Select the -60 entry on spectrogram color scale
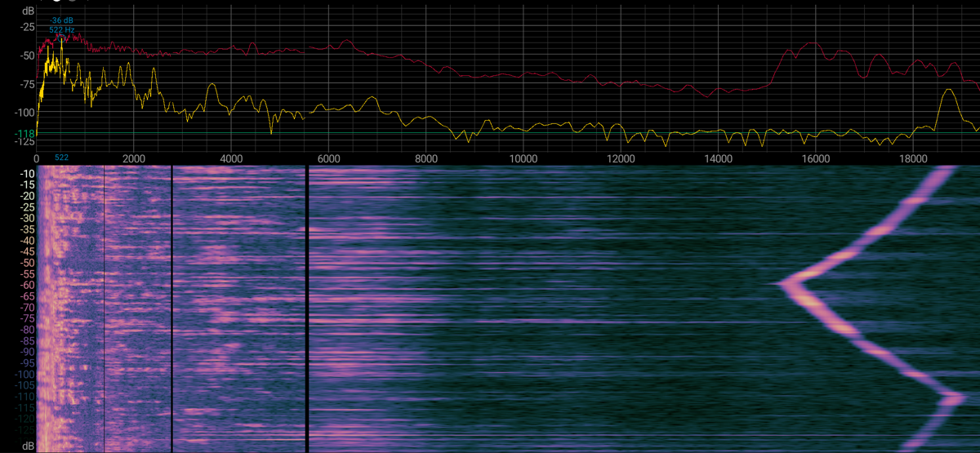980x453 pixels. pyautogui.click(x=27, y=286)
